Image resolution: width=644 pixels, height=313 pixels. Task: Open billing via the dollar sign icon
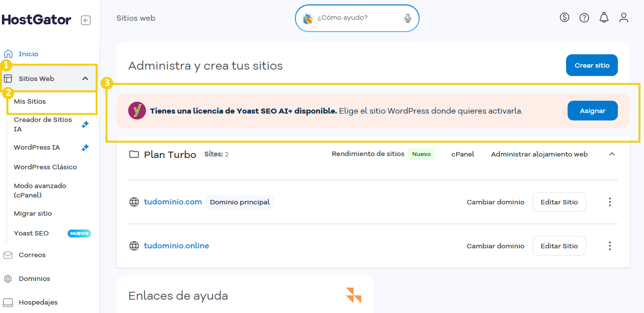[565, 18]
